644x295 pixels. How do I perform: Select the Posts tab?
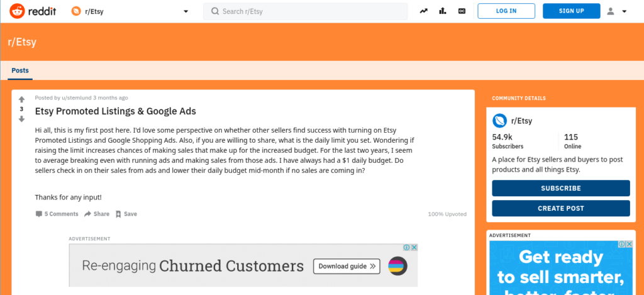(20, 70)
